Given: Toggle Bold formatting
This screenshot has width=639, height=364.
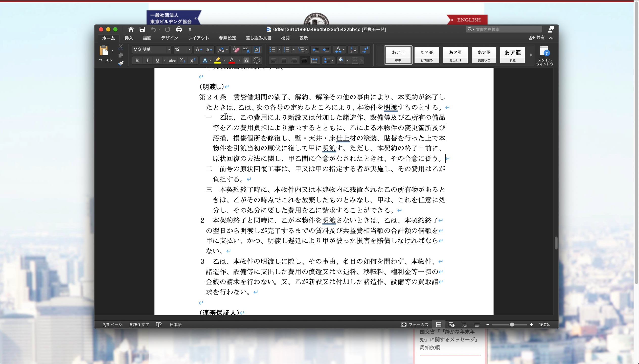Looking at the screenshot, I should tap(137, 60).
